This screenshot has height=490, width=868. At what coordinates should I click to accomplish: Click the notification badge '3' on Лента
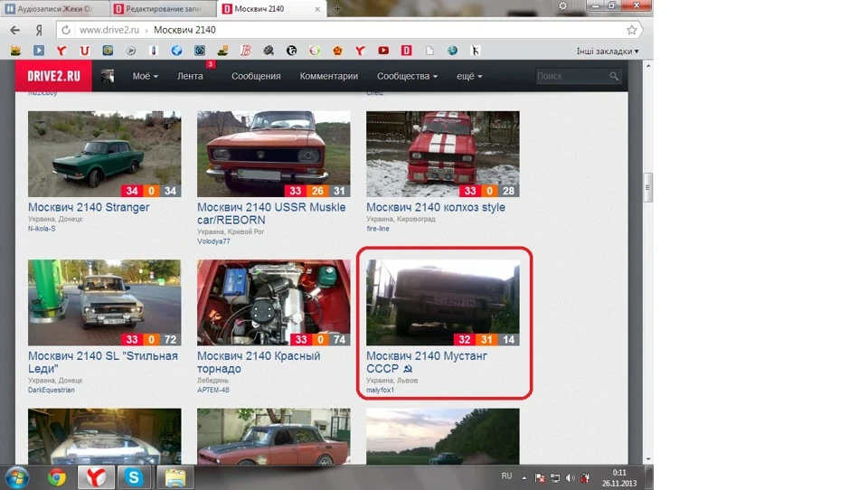tap(211, 65)
